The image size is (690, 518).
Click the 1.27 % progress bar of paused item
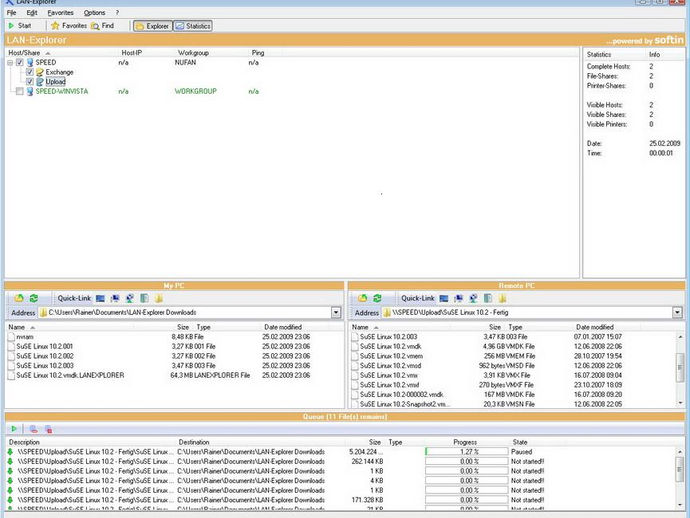[x=466, y=452]
